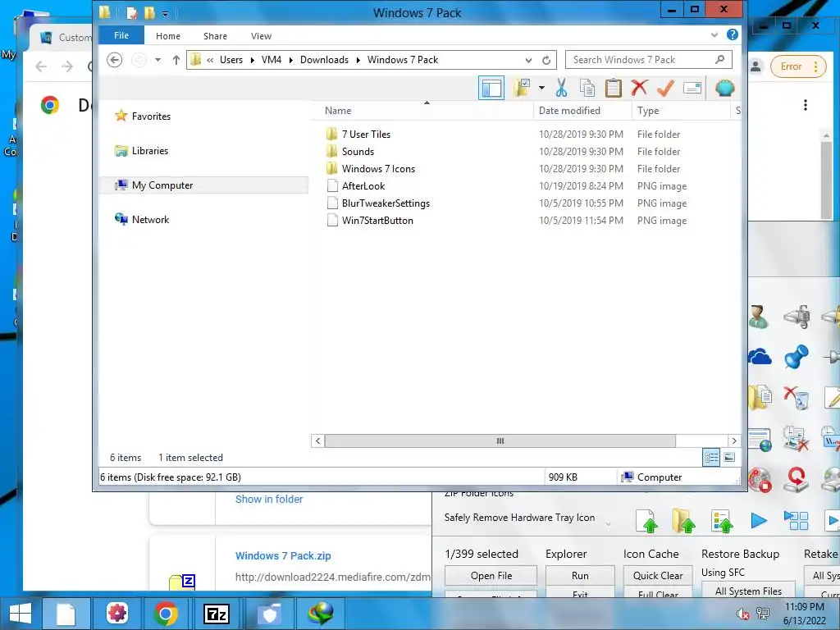Click the Run button under Explorer
The width and height of the screenshot is (840, 630).
pyautogui.click(x=580, y=575)
